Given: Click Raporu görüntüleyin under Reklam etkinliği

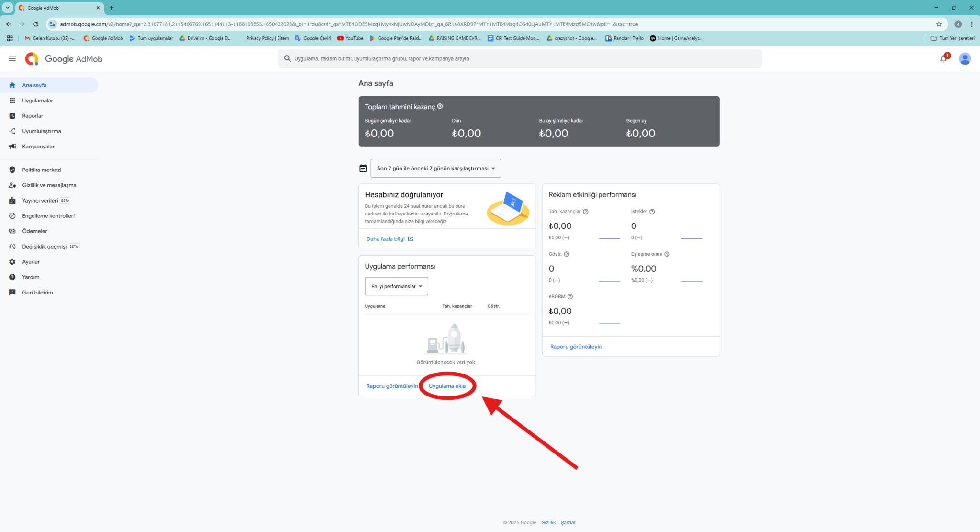Looking at the screenshot, I should (x=576, y=347).
